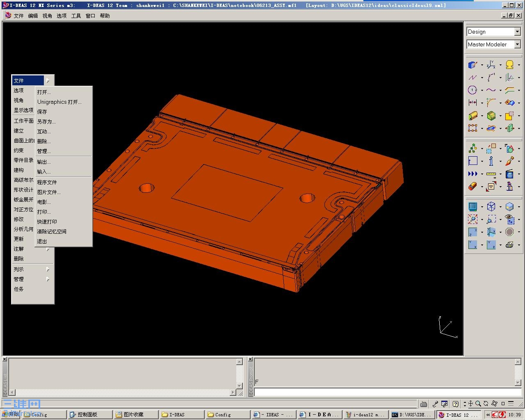Viewport: 525px width, 420px height.
Task: Select the purple spline curve icon
Action: [491, 90]
